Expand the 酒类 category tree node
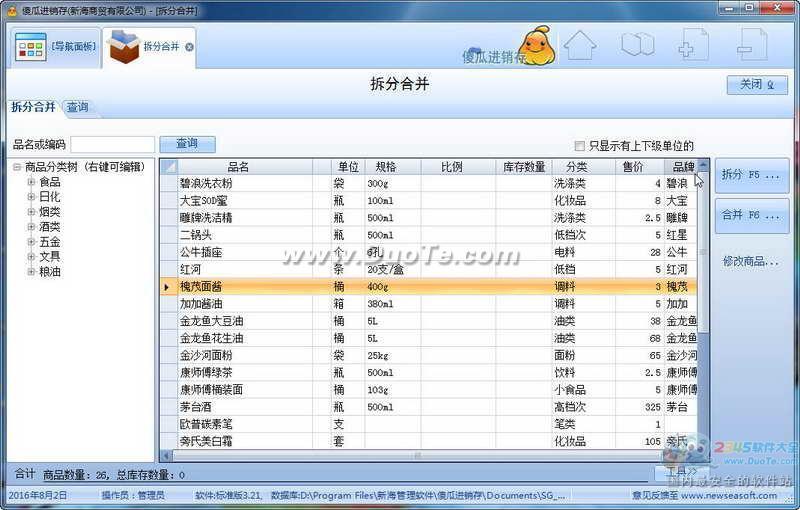The image size is (800, 510). (31, 227)
